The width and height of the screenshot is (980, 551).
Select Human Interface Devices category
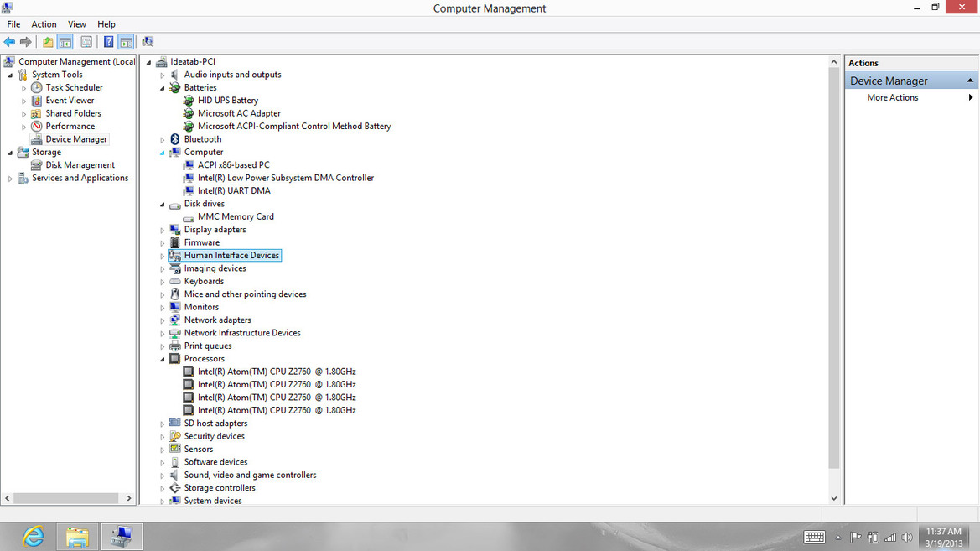(231, 255)
